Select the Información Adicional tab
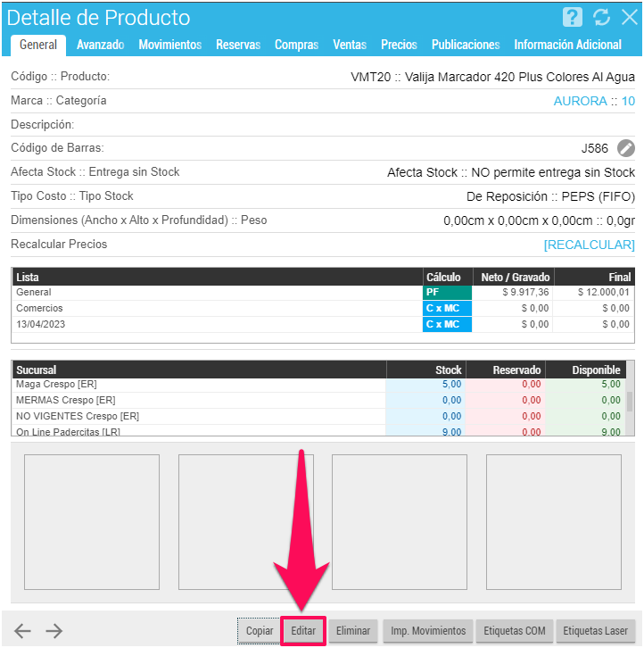 [x=567, y=45]
